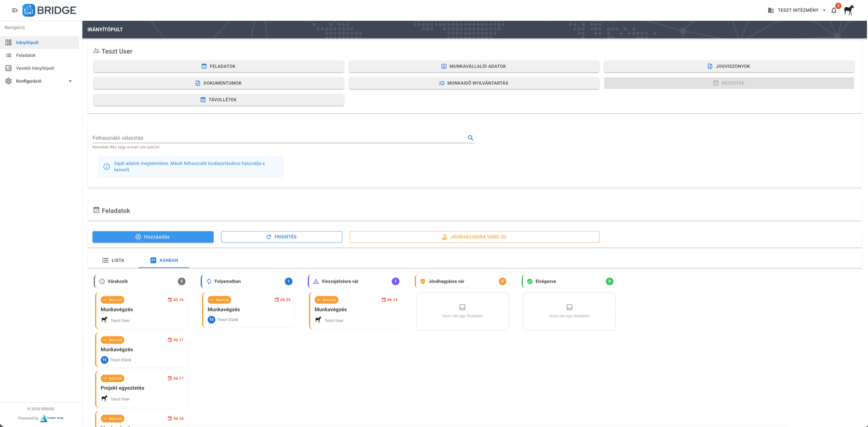
Task: Open the JOGVISZONYOK button
Action: pyautogui.click(x=729, y=67)
